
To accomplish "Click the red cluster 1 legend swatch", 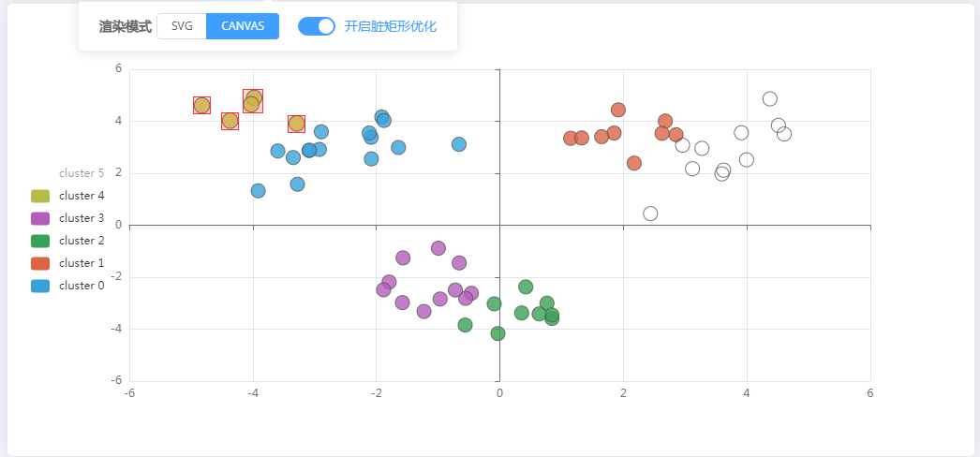I will point(40,263).
